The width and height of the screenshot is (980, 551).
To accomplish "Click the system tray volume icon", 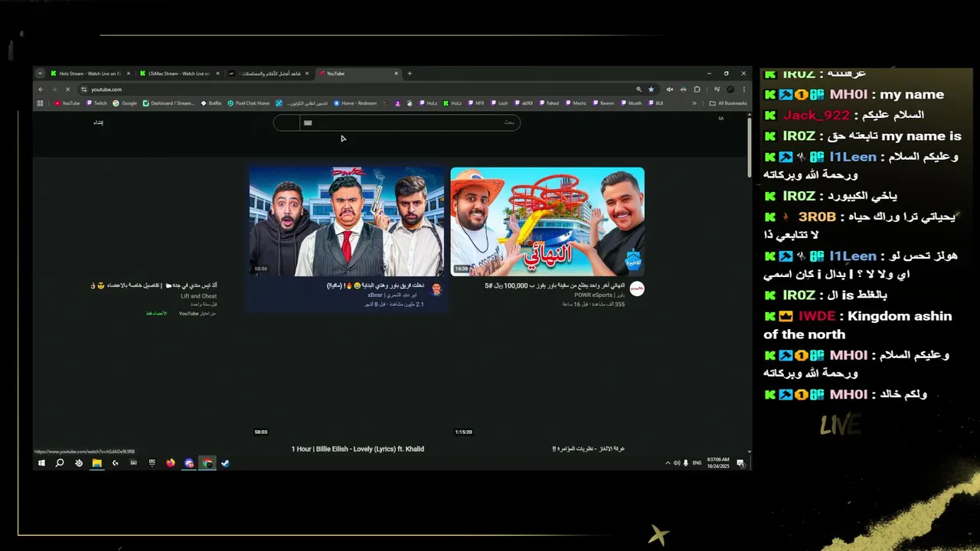I will (x=676, y=463).
